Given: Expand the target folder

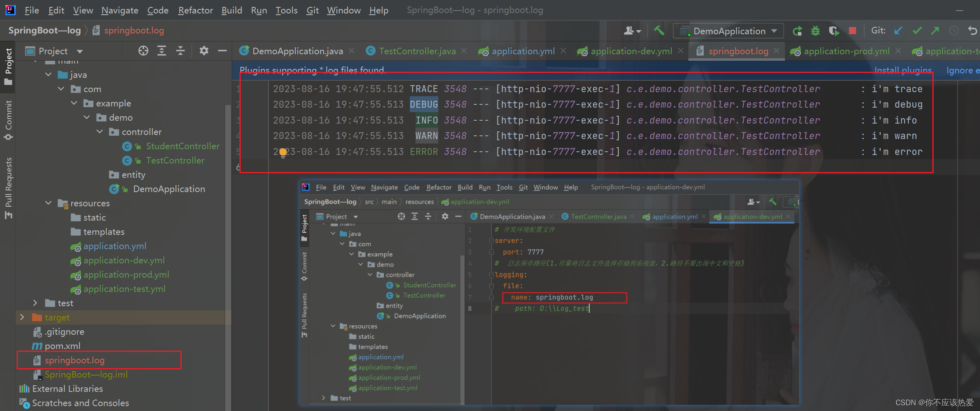Looking at the screenshot, I should pyautogui.click(x=22, y=317).
